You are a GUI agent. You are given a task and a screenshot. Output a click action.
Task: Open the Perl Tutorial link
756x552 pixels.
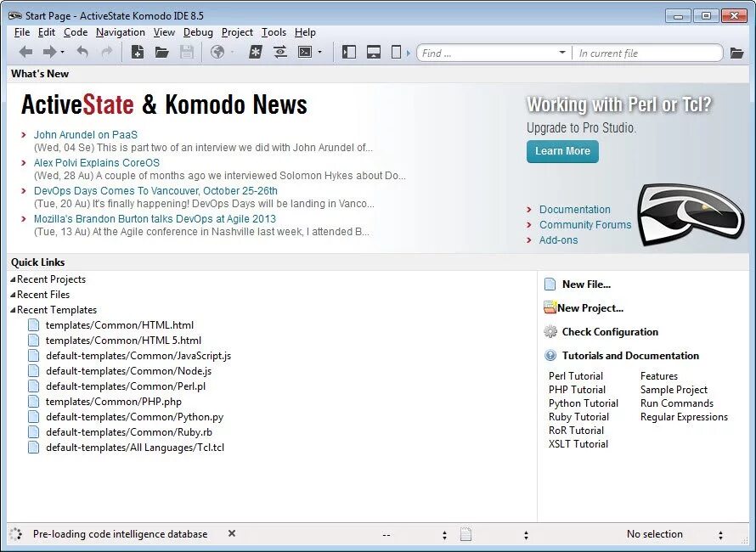[x=576, y=376]
